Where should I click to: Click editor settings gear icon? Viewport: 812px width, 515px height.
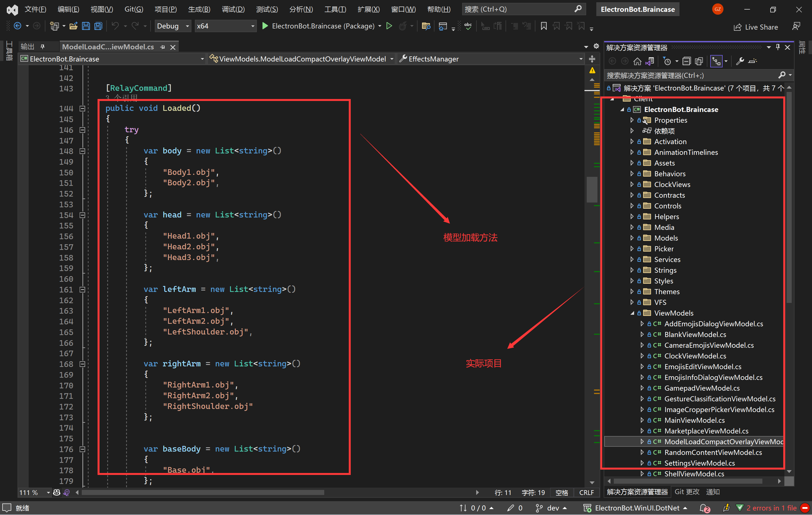[x=596, y=46]
